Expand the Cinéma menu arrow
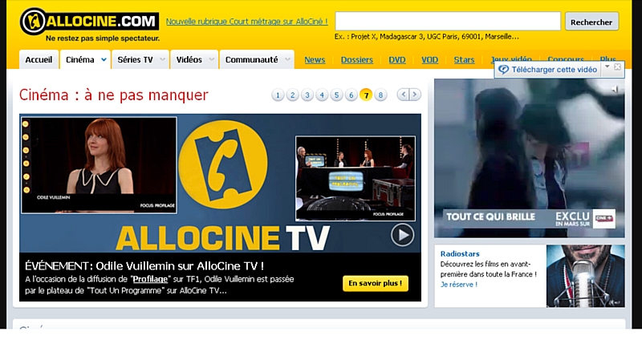The height and width of the screenshot is (364, 642). point(104,59)
